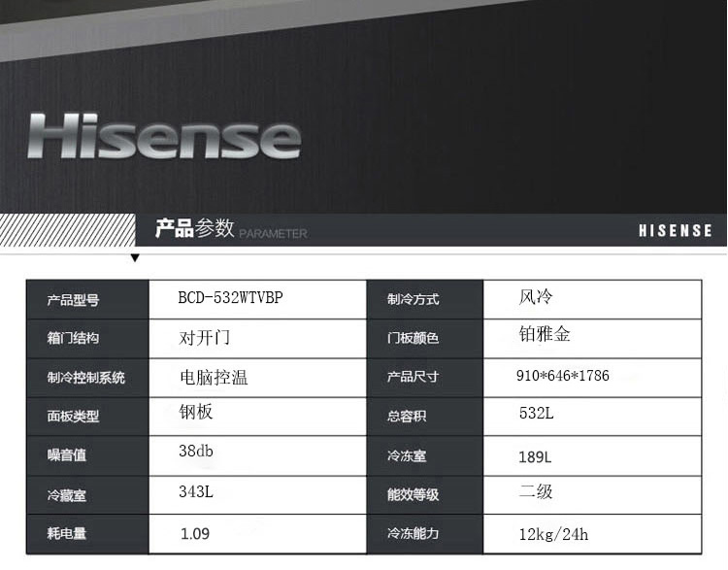Select the 电脑控温 value
This screenshot has height=570, width=728.
click(x=214, y=377)
